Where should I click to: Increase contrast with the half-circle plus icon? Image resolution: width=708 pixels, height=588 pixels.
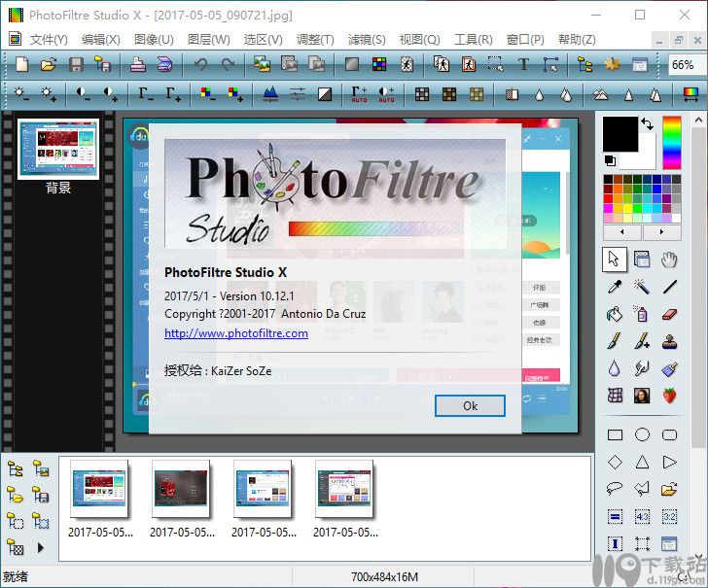[110, 94]
